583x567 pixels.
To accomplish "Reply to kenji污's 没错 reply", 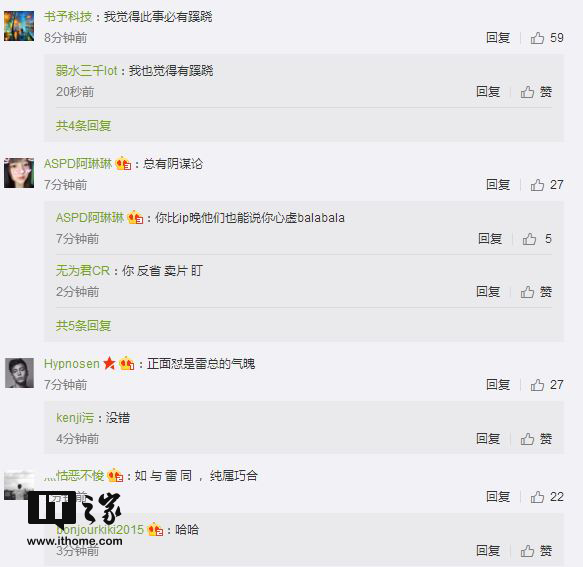I will [488, 439].
